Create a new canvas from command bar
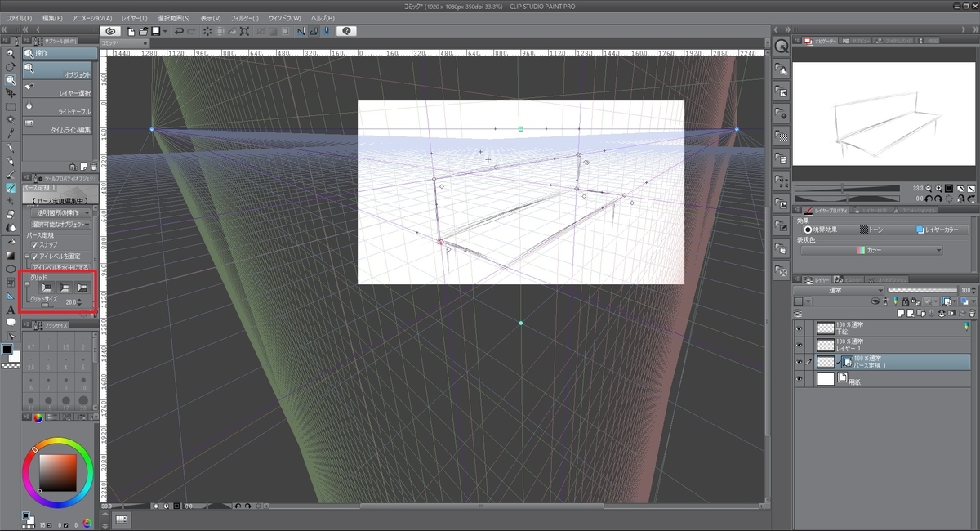 131,31
